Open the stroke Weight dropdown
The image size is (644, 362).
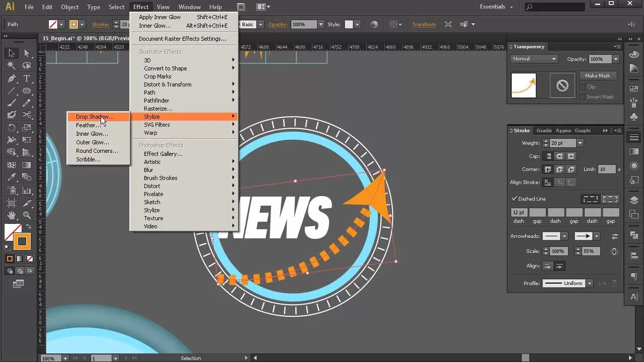pos(580,143)
